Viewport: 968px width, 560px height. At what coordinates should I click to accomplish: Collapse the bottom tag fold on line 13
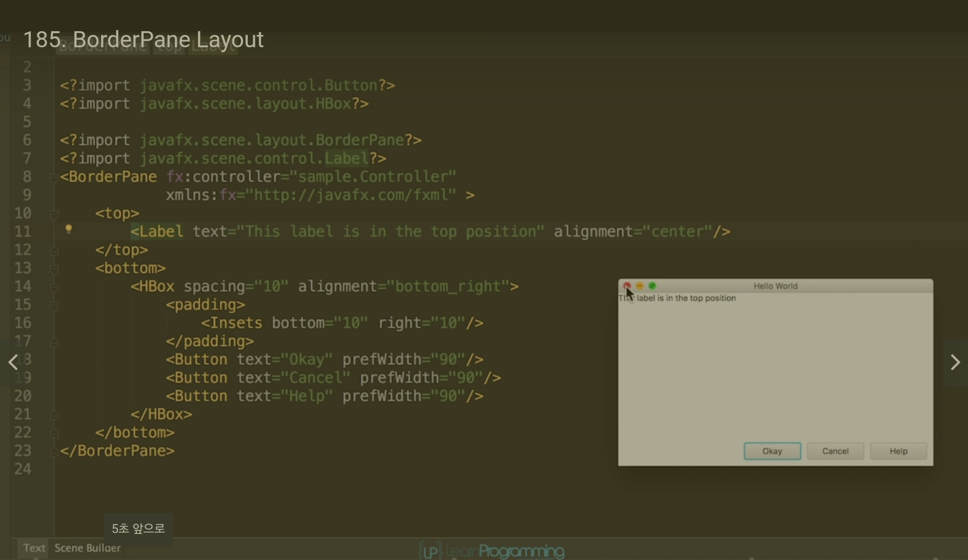tap(54, 269)
